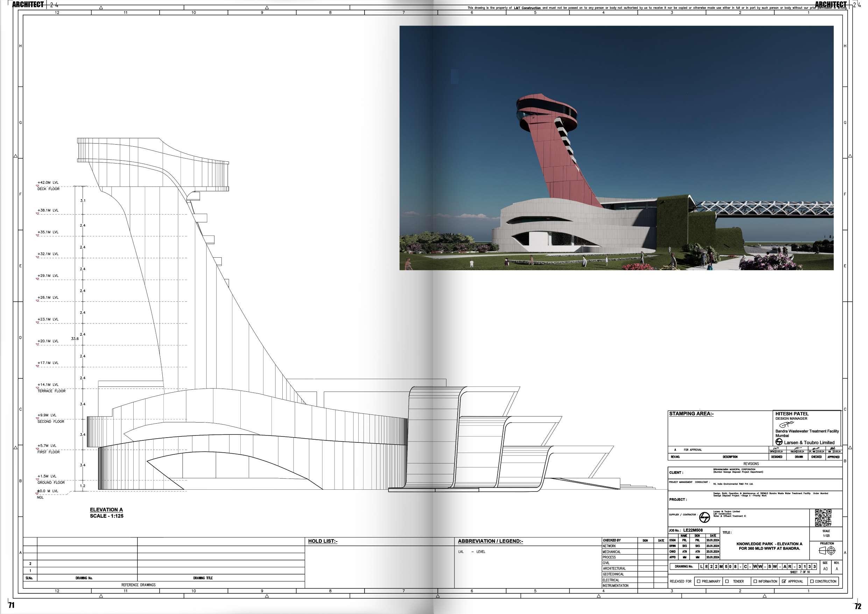Uncheck the Approval release checkbox
This screenshot has width=868, height=614.
point(784,581)
